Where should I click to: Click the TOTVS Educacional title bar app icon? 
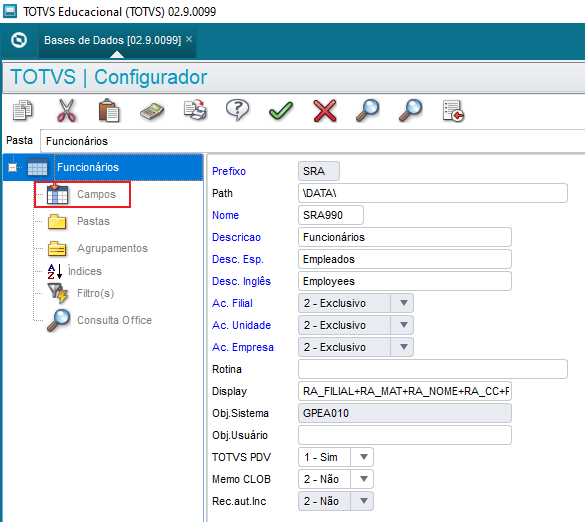(x=10, y=11)
